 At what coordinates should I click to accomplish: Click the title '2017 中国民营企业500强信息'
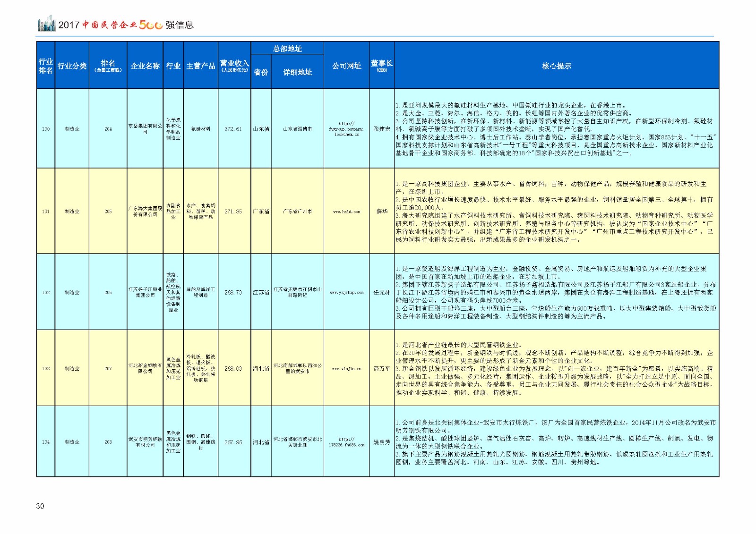126,25
